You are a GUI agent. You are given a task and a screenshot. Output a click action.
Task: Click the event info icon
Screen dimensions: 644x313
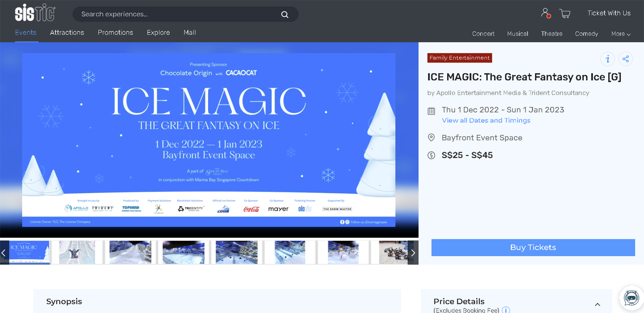tap(607, 59)
